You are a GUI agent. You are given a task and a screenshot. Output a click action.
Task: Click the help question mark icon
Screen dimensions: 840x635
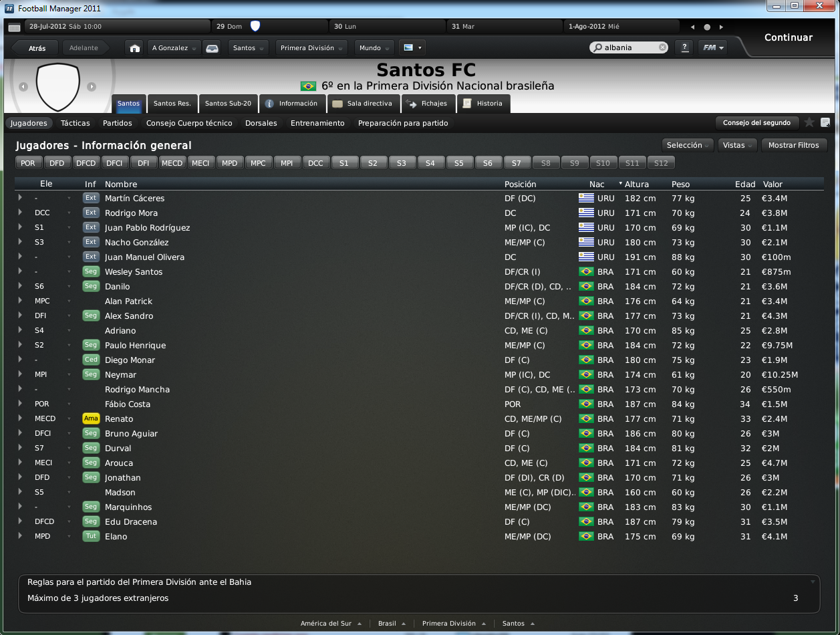tap(684, 48)
